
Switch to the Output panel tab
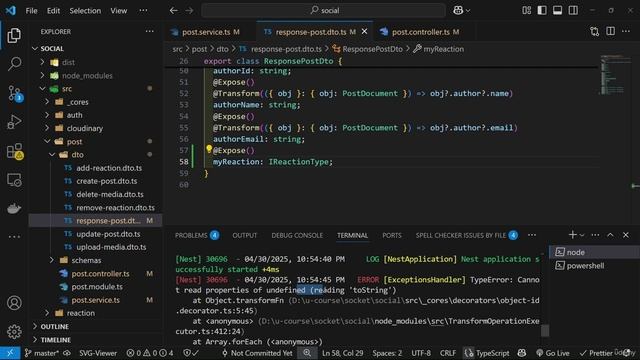[x=245, y=236]
